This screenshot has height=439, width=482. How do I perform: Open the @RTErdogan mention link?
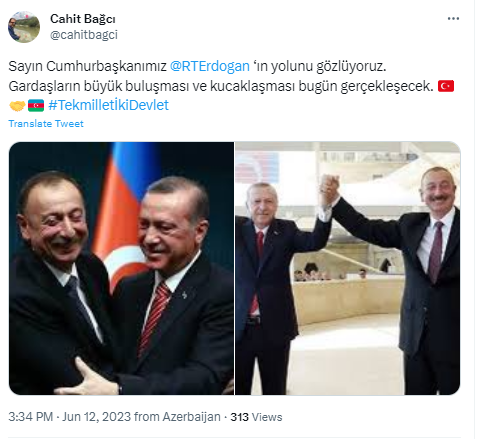pos(210,66)
